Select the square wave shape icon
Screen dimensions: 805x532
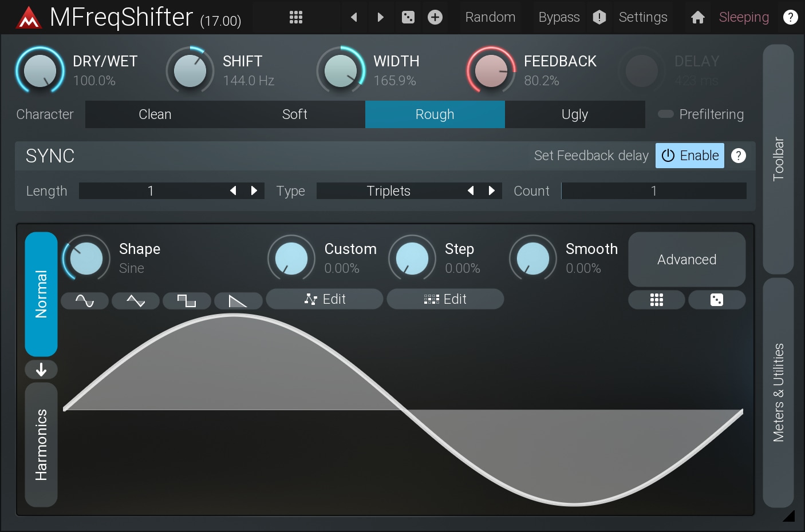(187, 300)
